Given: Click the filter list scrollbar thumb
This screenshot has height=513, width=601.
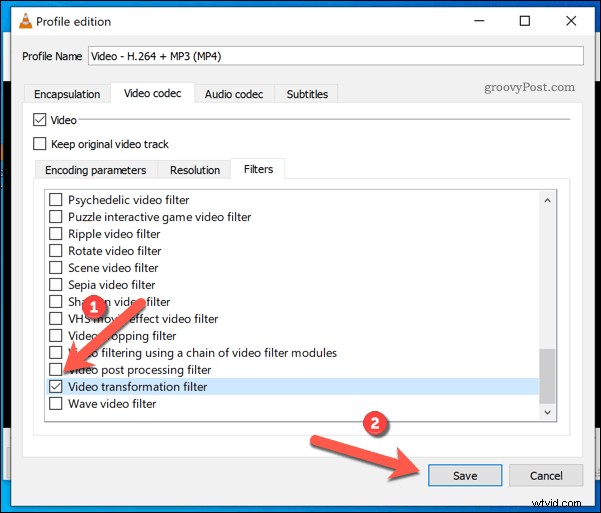Looking at the screenshot, I should coord(547,376).
